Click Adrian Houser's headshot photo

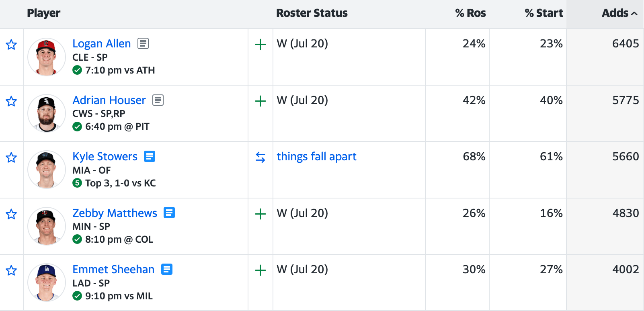tap(47, 113)
